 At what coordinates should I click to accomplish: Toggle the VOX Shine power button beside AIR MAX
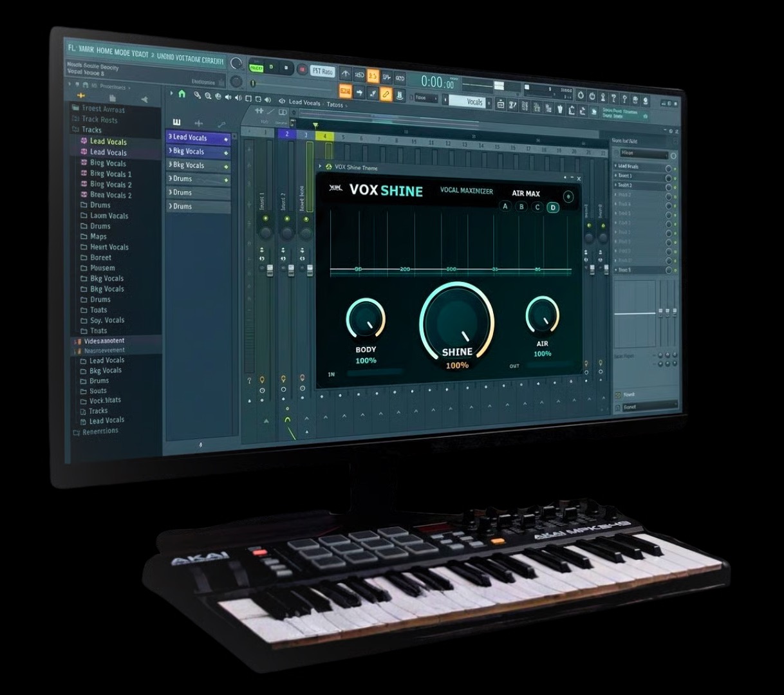568,196
